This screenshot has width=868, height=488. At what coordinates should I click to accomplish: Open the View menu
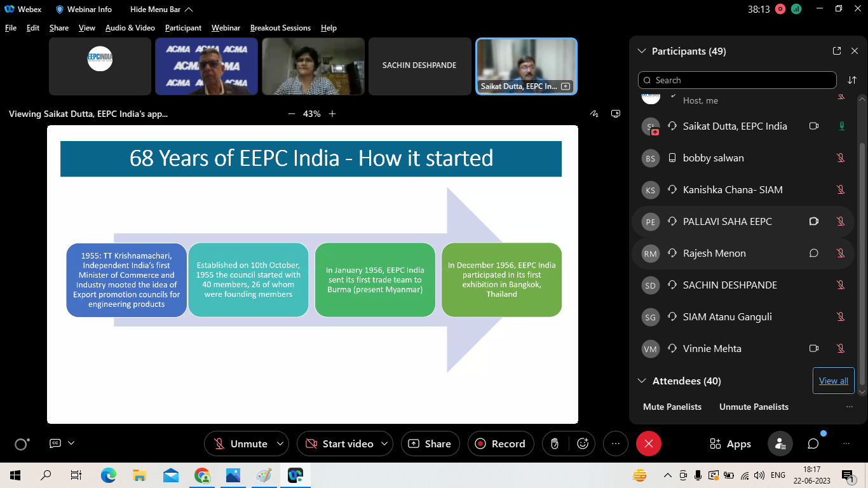[87, 28]
